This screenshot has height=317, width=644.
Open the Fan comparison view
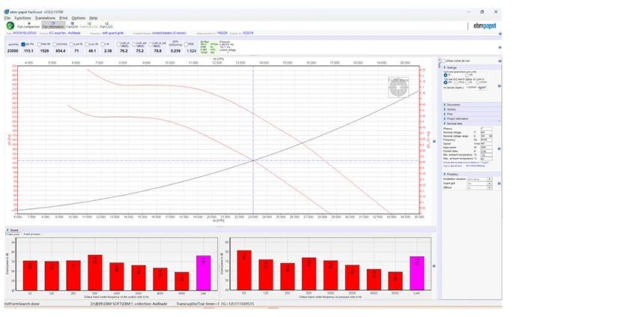click(28, 25)
